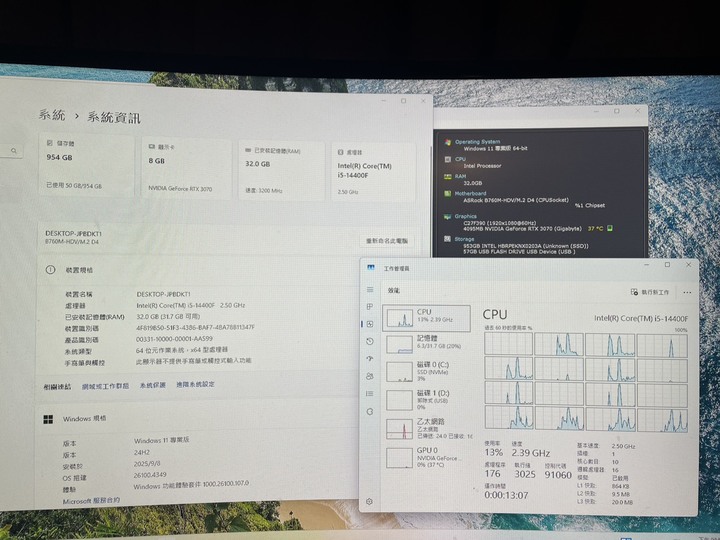Open Task Manager settings gear icon

[x=369, y=502]
